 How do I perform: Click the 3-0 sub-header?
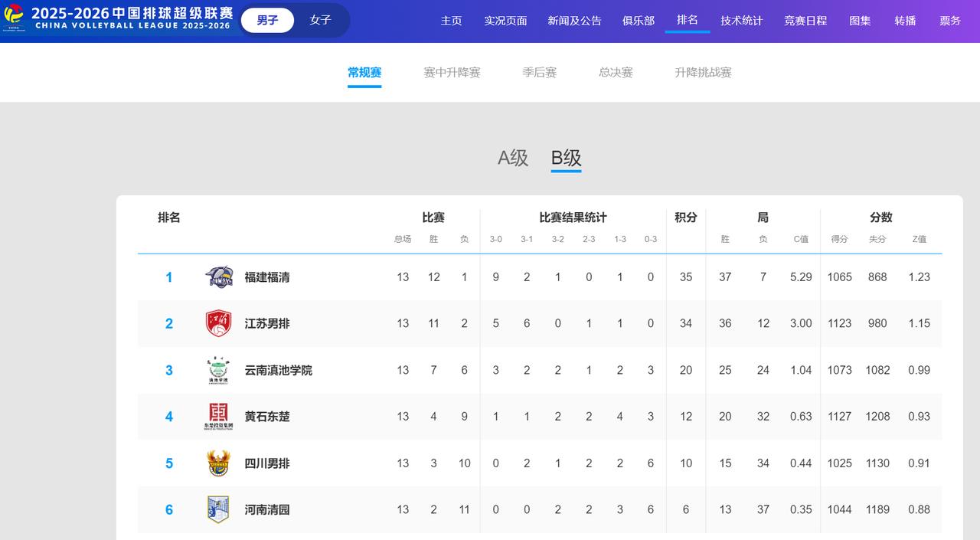496,239
